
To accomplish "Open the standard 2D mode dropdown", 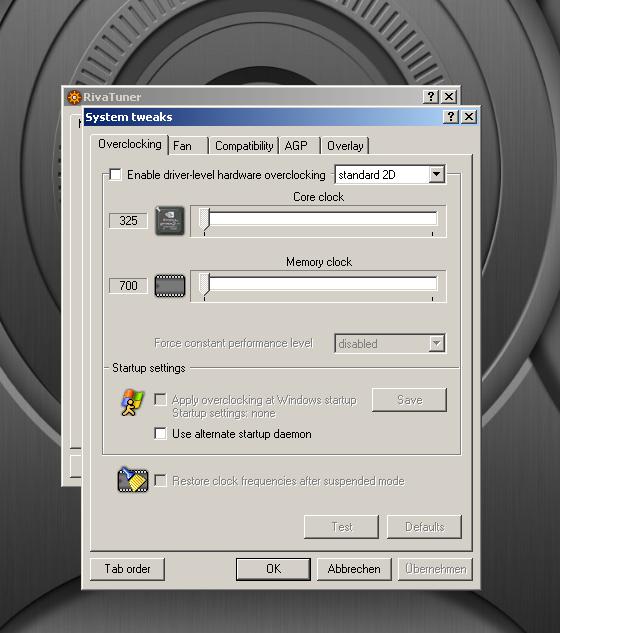I will tap(390, 175).
